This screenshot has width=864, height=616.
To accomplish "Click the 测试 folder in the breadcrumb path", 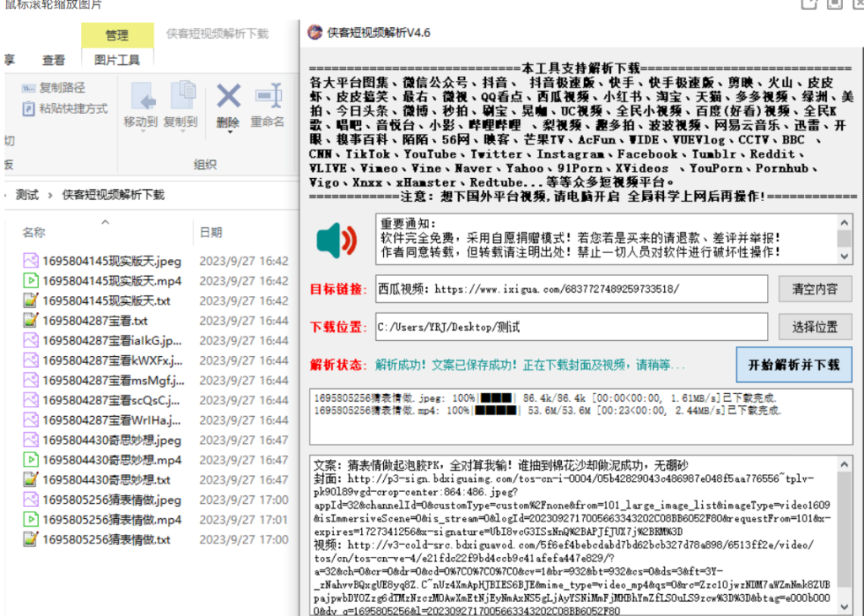I will click(27, 195).
